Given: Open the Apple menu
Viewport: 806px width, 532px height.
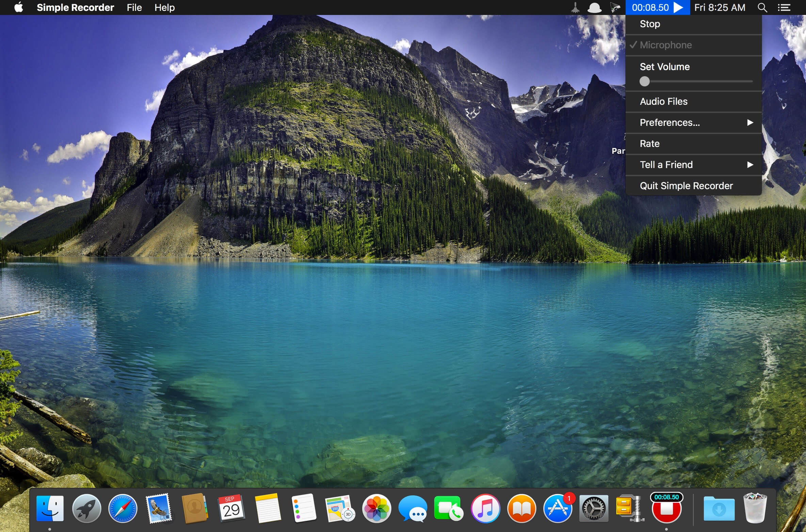Looking at the screenshot, I should tap(19, 7).
